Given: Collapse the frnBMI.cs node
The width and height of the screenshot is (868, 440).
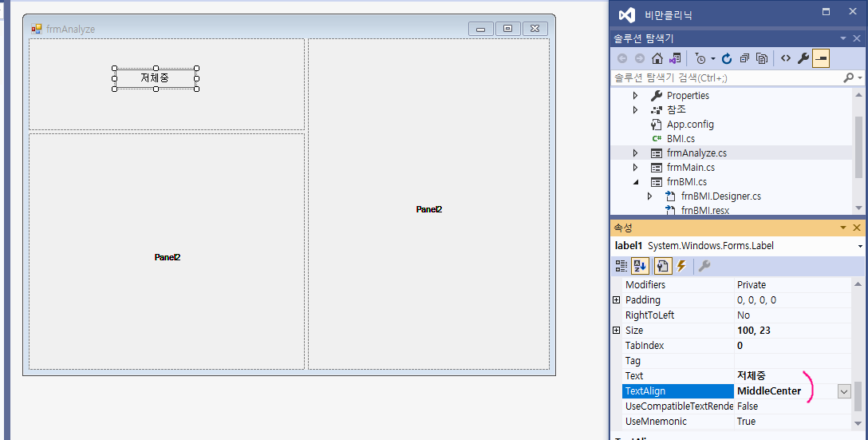Looking at the screenshot, I should pyautogui.click(x=636, y=182).
